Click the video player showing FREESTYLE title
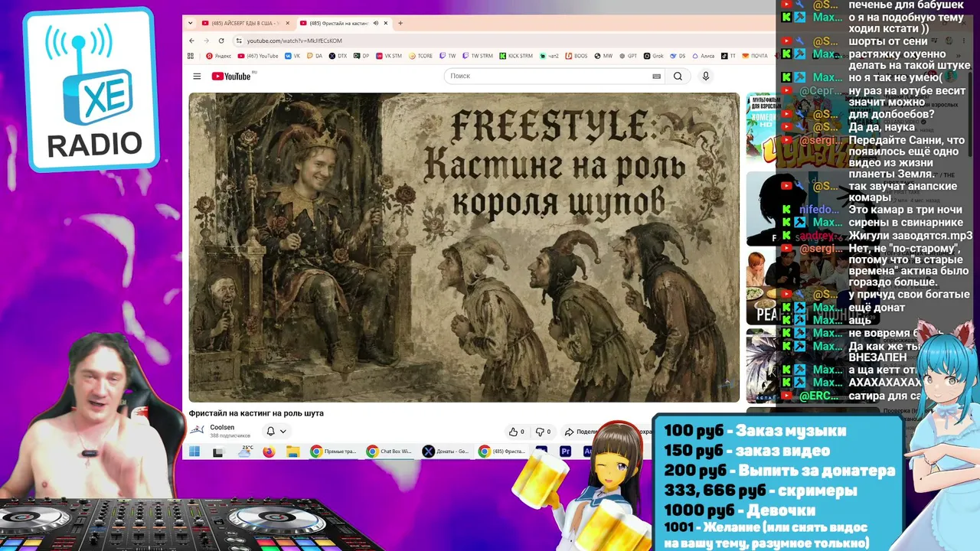980x551 pixels. click(x=464, y=247)
